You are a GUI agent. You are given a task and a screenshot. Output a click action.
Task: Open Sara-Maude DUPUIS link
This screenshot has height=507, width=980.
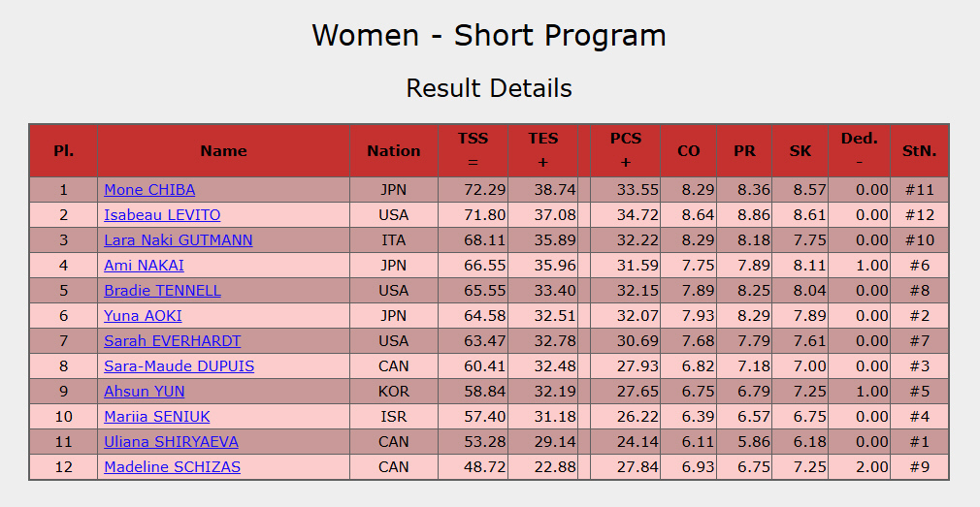(x=179, y=366)
